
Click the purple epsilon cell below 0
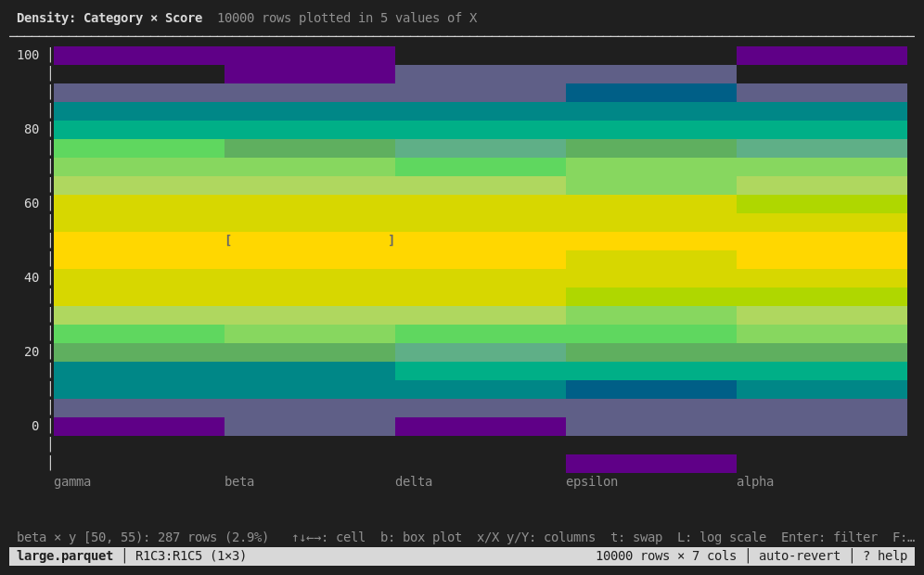650,464
